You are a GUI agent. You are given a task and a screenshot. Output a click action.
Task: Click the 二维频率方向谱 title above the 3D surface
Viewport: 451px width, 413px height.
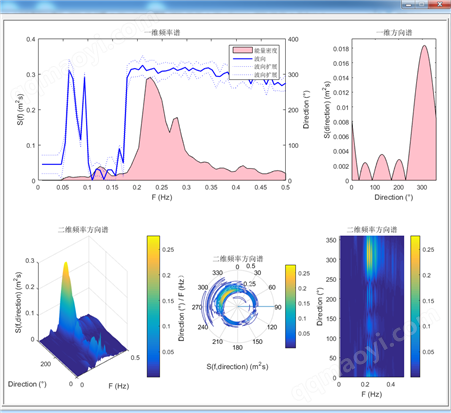pos(83,229)
